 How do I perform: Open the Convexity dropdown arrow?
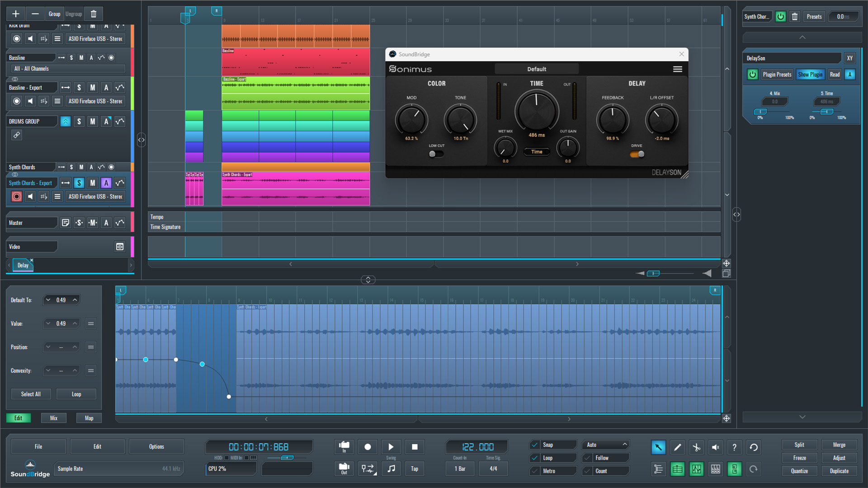pyautogui.click(x=48, y=371)
